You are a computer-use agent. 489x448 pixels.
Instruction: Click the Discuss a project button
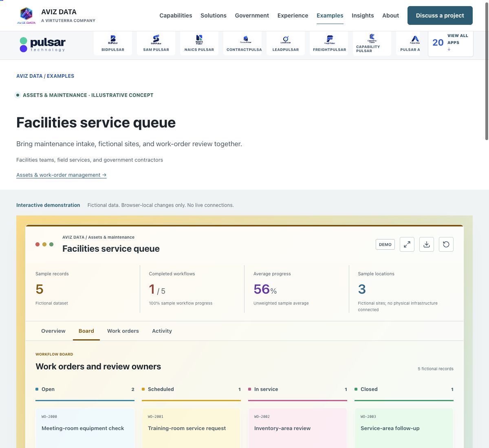point(440,15)
